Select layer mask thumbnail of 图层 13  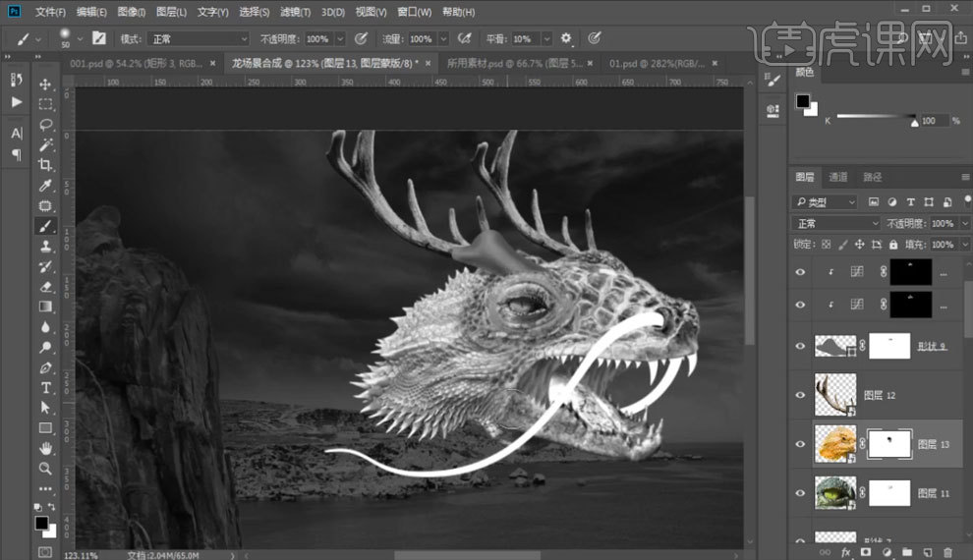pos(889,444)
